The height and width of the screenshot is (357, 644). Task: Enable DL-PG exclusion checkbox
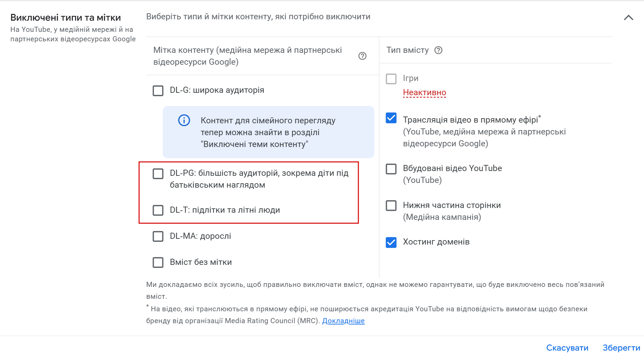(x=158, y=173)
